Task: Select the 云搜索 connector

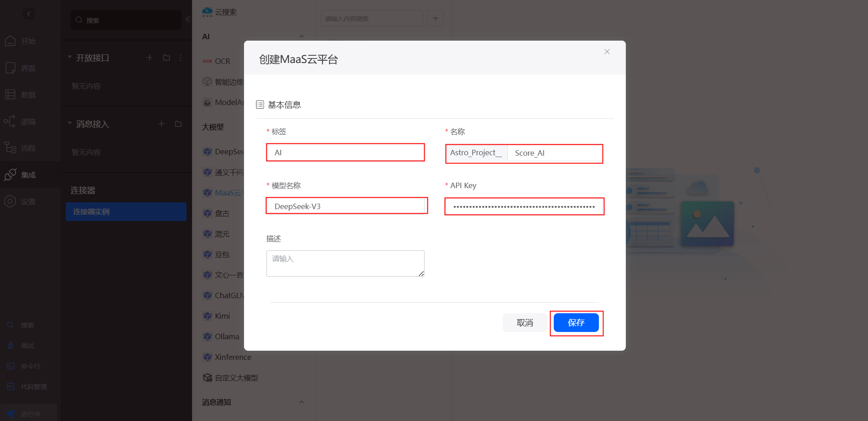Action: click(x=219, y=12)
